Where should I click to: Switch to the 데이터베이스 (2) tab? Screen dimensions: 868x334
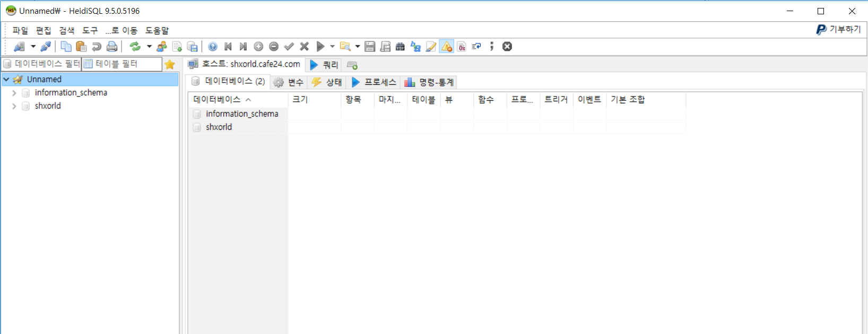pyautogui.click(x=229, y=81)
